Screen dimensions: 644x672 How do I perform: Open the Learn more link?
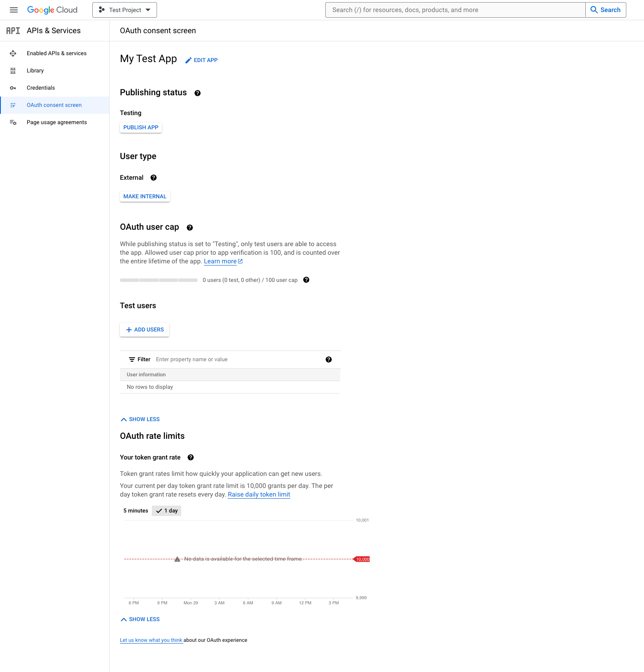pyautogui.click(x=223, y=261)
